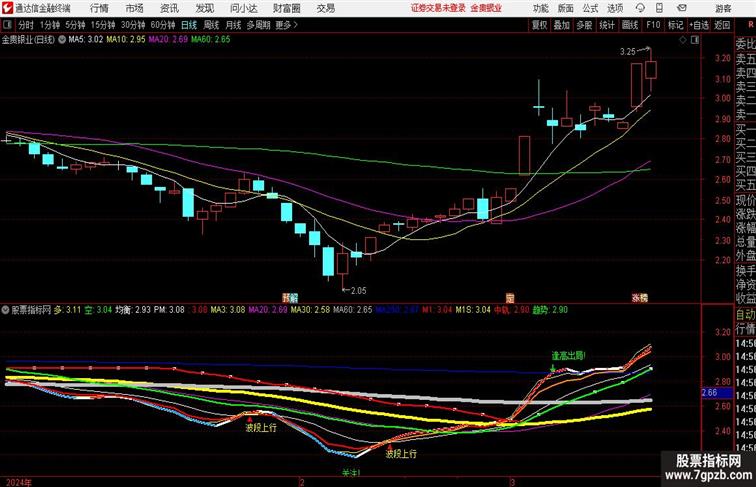
Task: Switch to the 15分钟 period tab
Action: click(x=103, y=25)
